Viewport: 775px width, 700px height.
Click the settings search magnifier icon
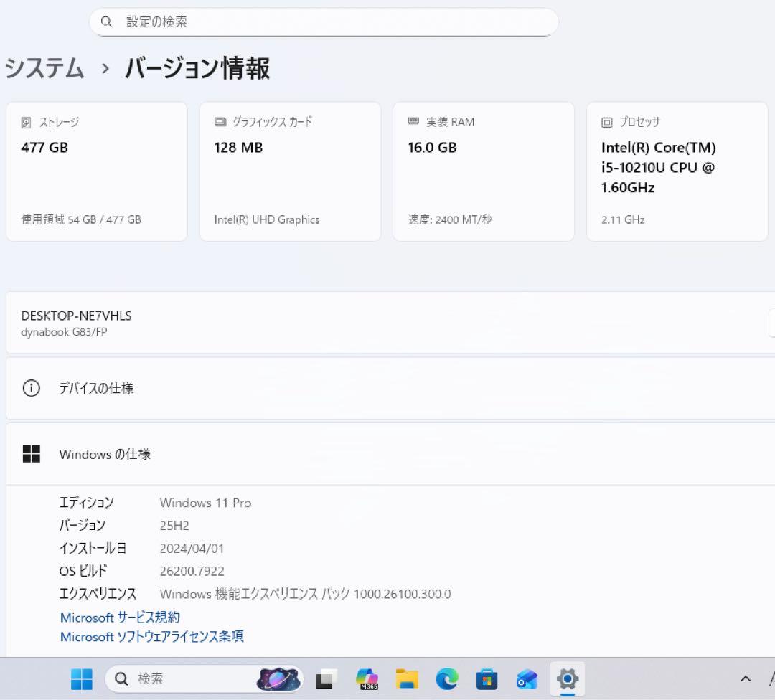(106, 22)
